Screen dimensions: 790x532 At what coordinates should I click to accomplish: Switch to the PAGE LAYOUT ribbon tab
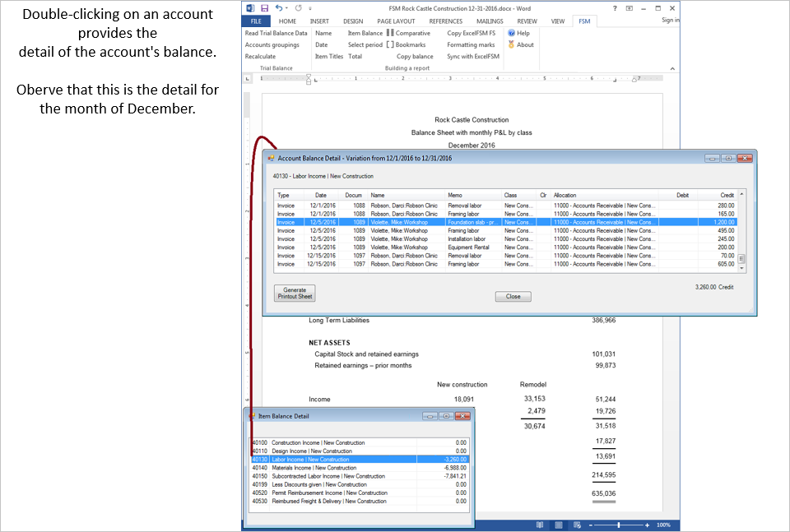(396, 21)
